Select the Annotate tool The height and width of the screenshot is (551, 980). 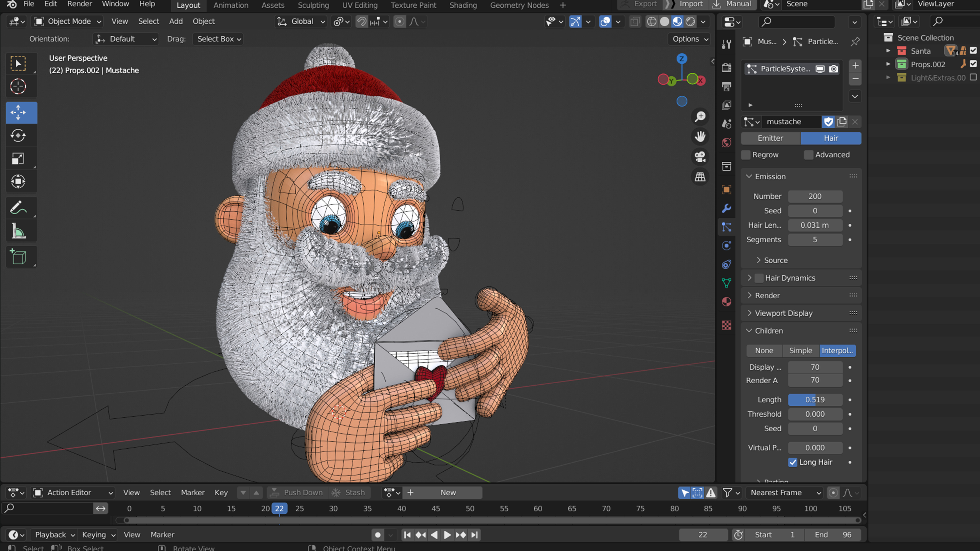coord(18,208)
